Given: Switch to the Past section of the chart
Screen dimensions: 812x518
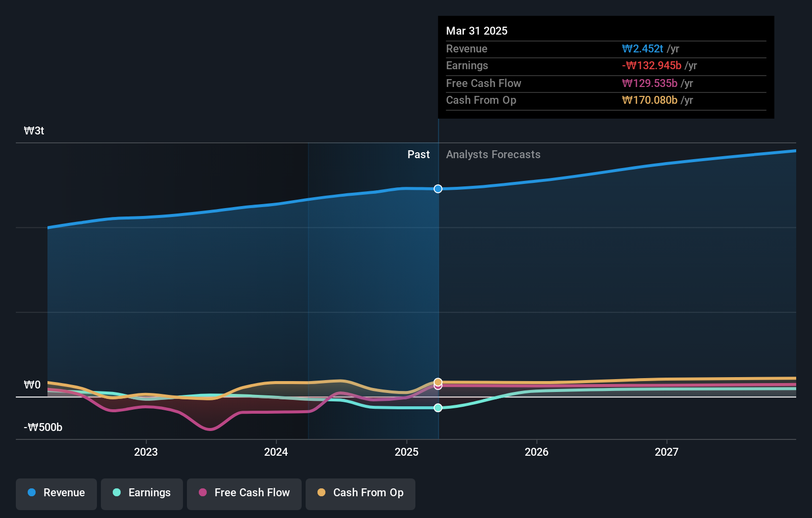Looking at the screenshot, I should (418, 154).
